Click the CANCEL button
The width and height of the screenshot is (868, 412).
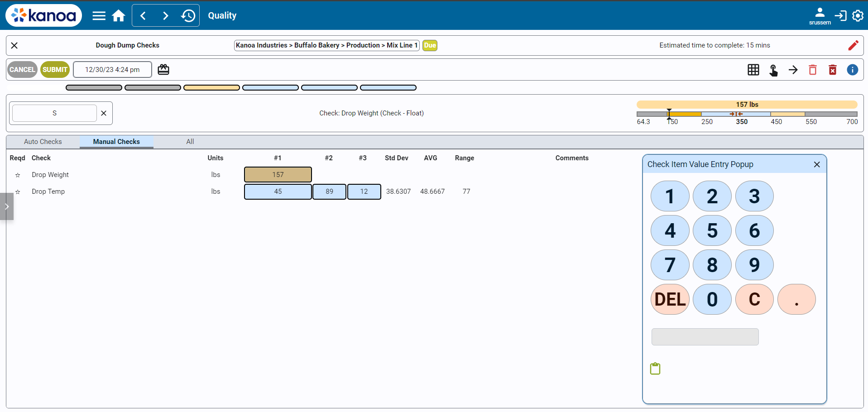tap(22, 70)
